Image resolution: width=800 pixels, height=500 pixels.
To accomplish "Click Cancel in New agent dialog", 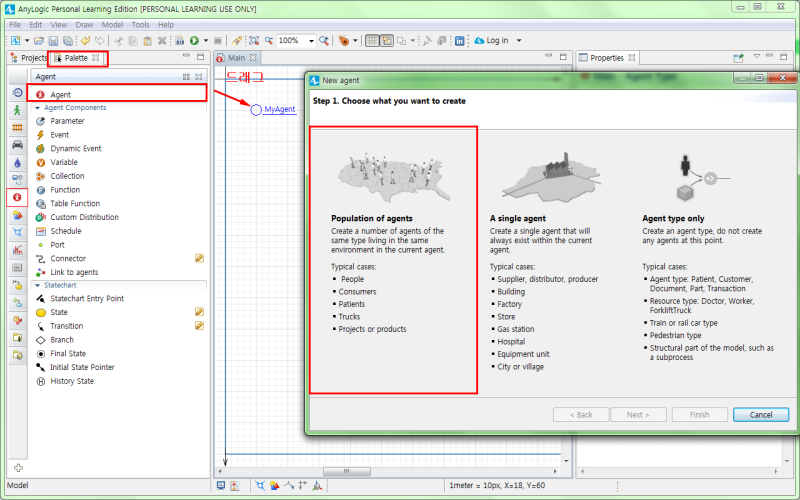I will tap(761, 415).
